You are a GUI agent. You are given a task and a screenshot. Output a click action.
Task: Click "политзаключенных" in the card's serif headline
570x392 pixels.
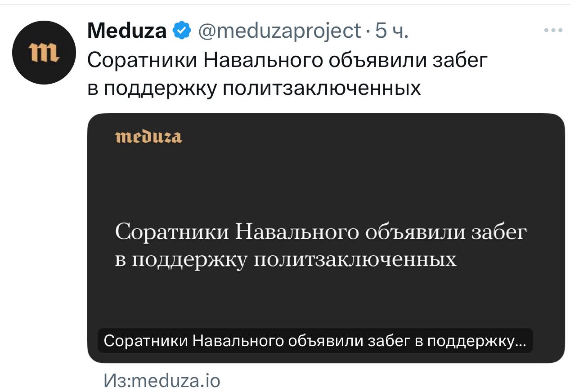(355, 260)
